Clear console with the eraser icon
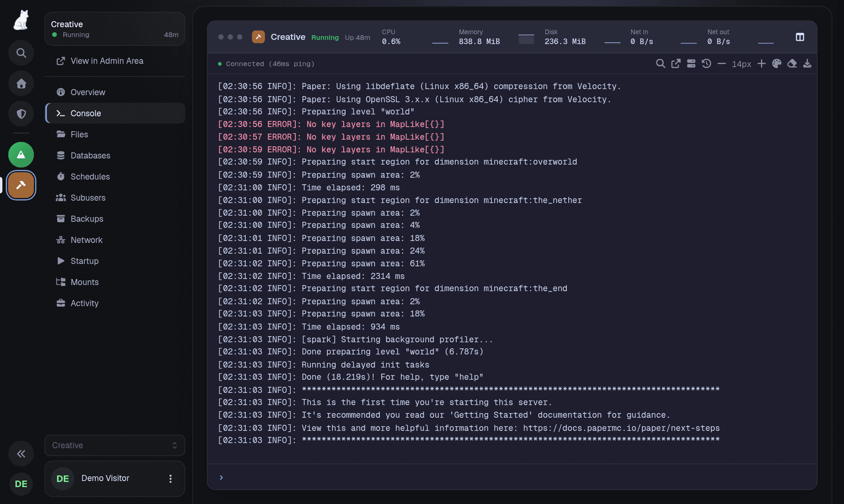The image size is (844, 504). click(x=792, y=64)
